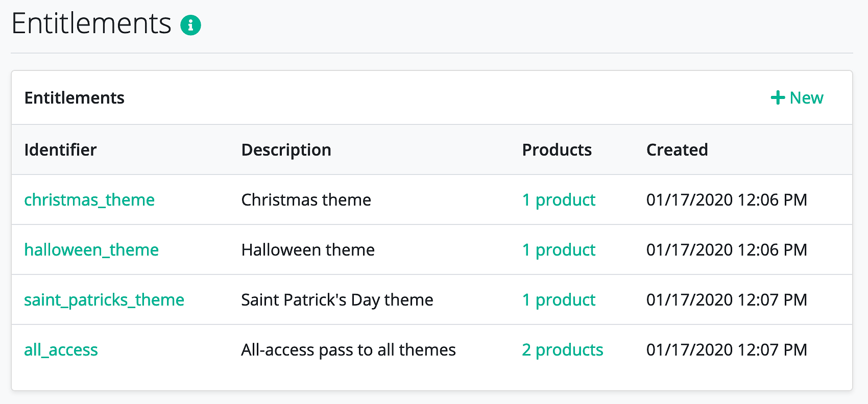Create a new entitlement with New button
This screenshot has height=404, width=868.
click(x=797, y=97)
